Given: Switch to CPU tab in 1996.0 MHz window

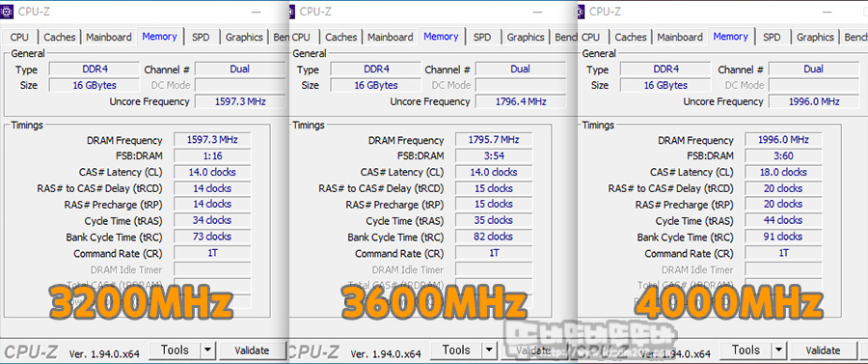Looking at the screenshot, I should tap(590, 37).
